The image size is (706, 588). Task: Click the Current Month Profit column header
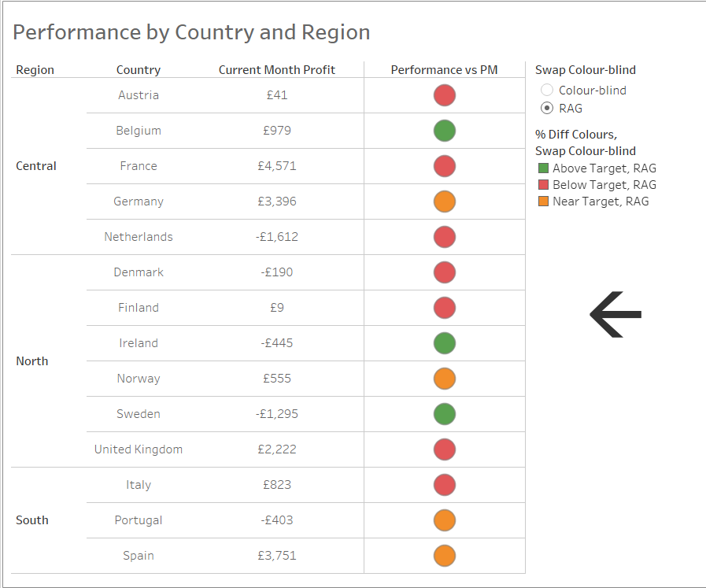277,70
